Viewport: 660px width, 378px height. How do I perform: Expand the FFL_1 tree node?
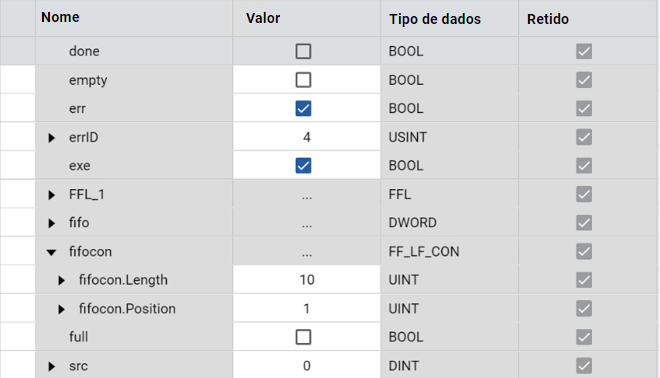[x=51, y=195]
